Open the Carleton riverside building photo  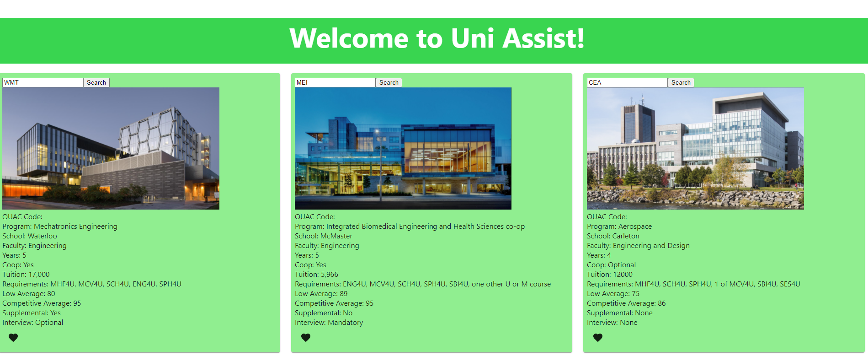(x=695, y=148)
